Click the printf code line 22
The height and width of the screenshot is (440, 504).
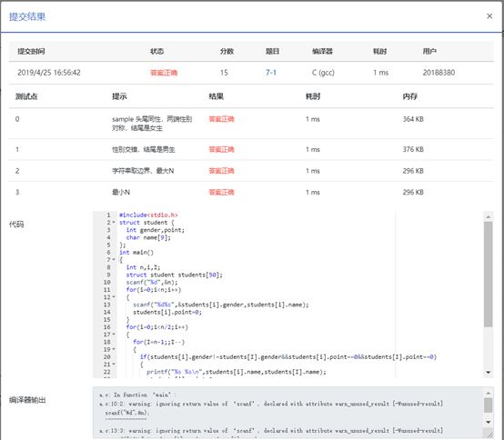tap(237, 372)
